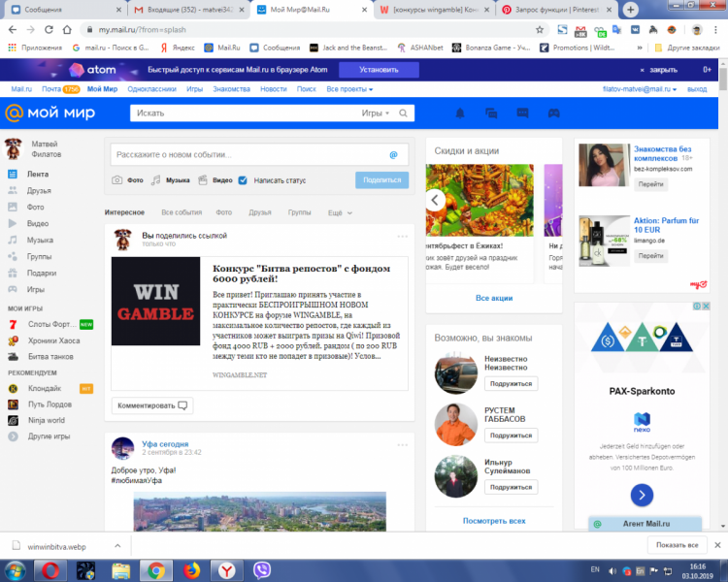Open the Игры search scope dropdown
This screenshot has height=582, width=728.
point(376,113)
